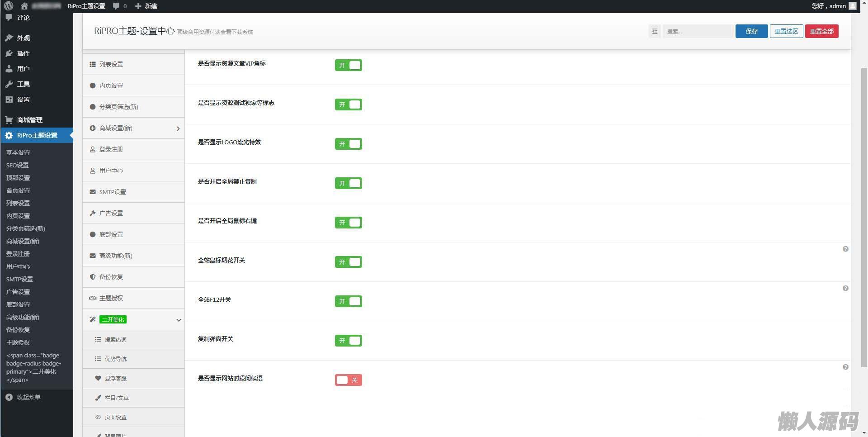
Task: Open 顶部设置 in left admin submenu
Action: coord(18,178)
